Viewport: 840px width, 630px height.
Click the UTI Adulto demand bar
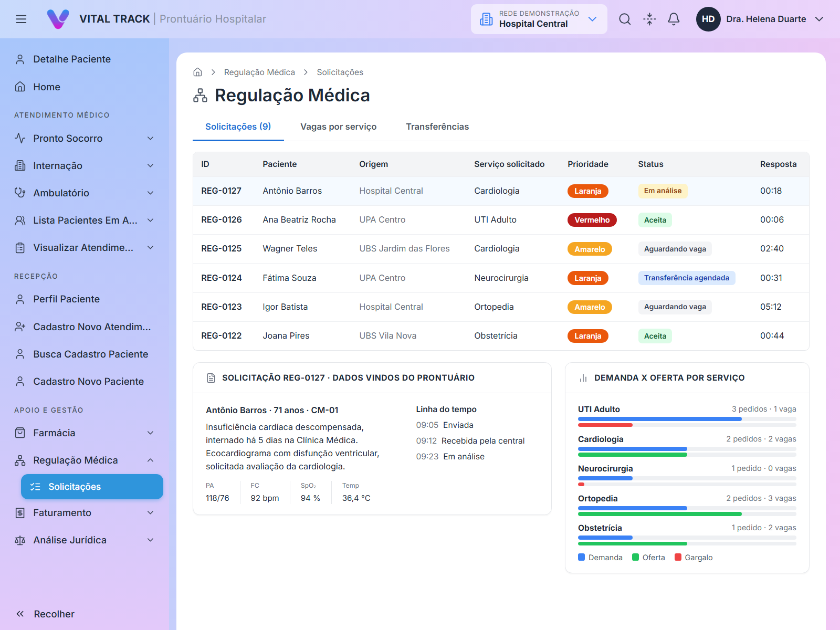click(x=660, y=419)
